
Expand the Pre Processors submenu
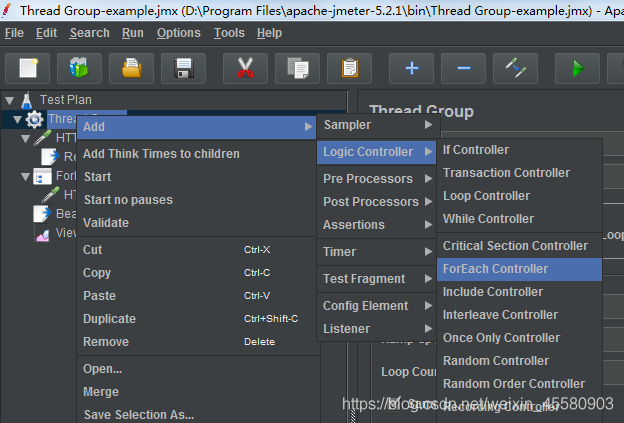click(x=376, y=179)
